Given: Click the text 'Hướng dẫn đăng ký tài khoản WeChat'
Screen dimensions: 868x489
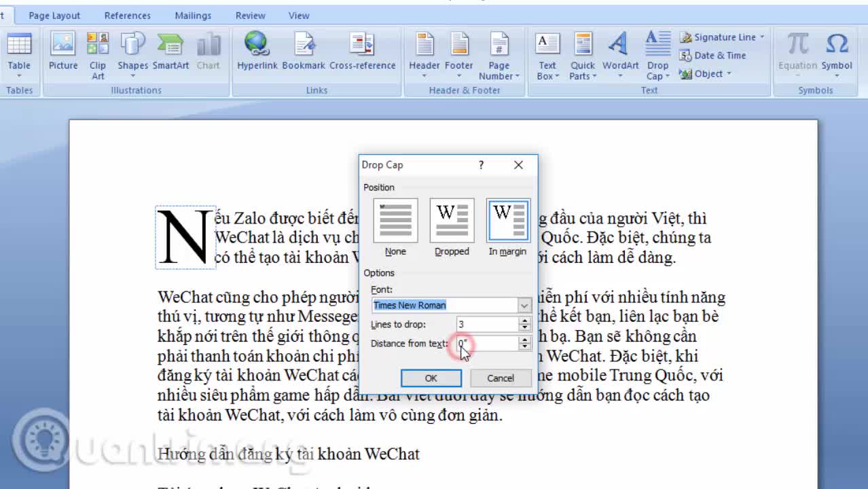Looking at the screenshot, I should tap(289, 454).
